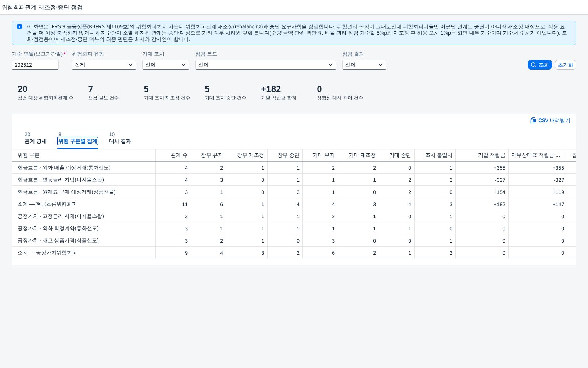Expand the 점검 코드 dropdown
588x368 pixels.
click(266, 65)
